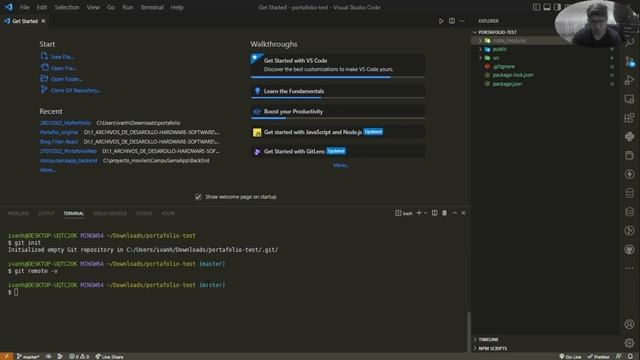The width and height of the screenshot is (640, 360).
Task: Switch to the PROBLEMS panel tab
Action: coord(18,213)
